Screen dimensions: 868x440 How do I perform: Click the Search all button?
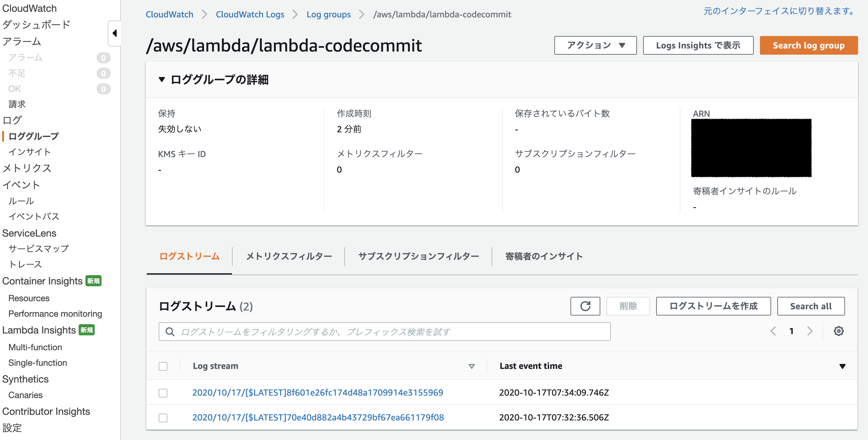point(811,306)
